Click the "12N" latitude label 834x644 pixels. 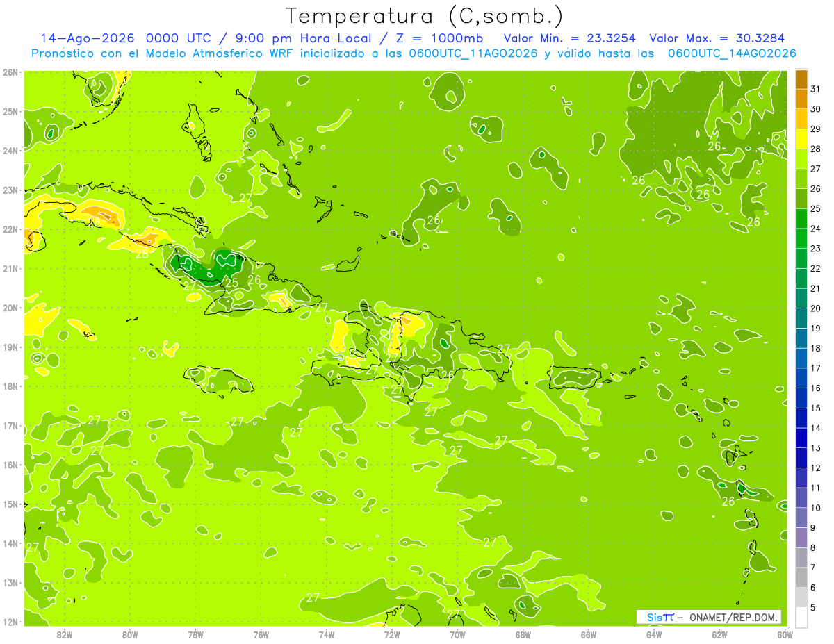click(x=10, y=622)
